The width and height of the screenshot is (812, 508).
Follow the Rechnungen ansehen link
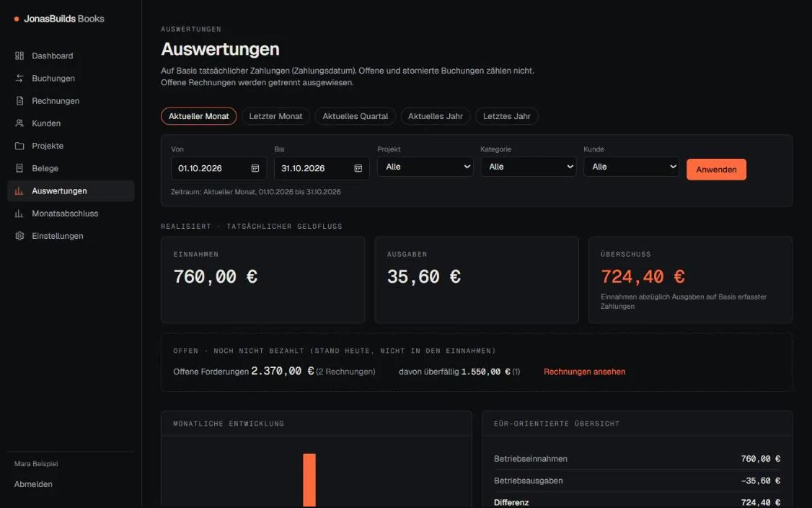tap(584, 372)
